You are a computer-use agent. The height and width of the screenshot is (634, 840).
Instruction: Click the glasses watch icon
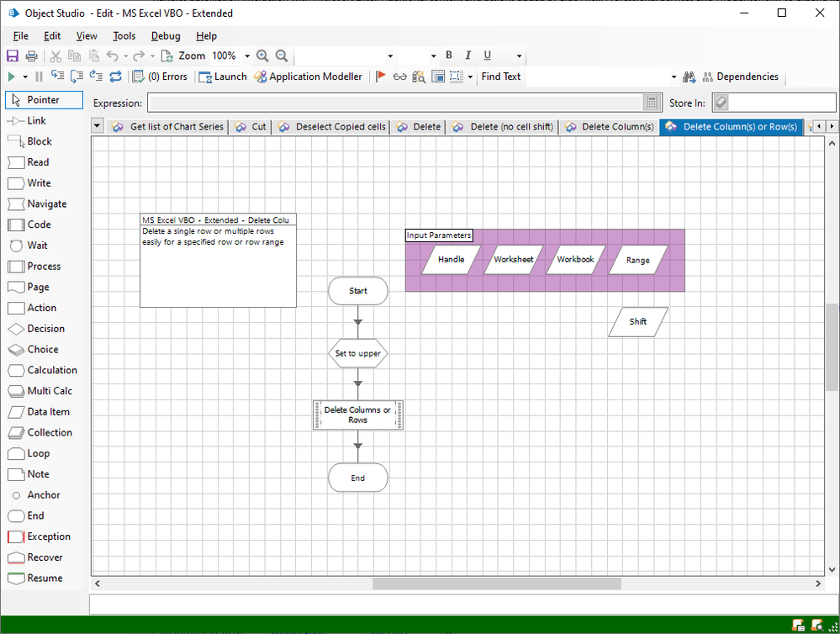pos(399,77)
